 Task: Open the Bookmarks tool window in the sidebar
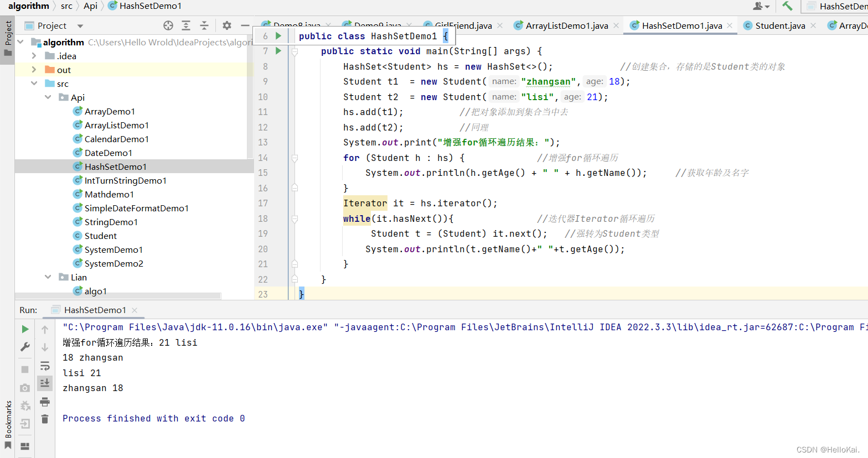click(8, 425)
